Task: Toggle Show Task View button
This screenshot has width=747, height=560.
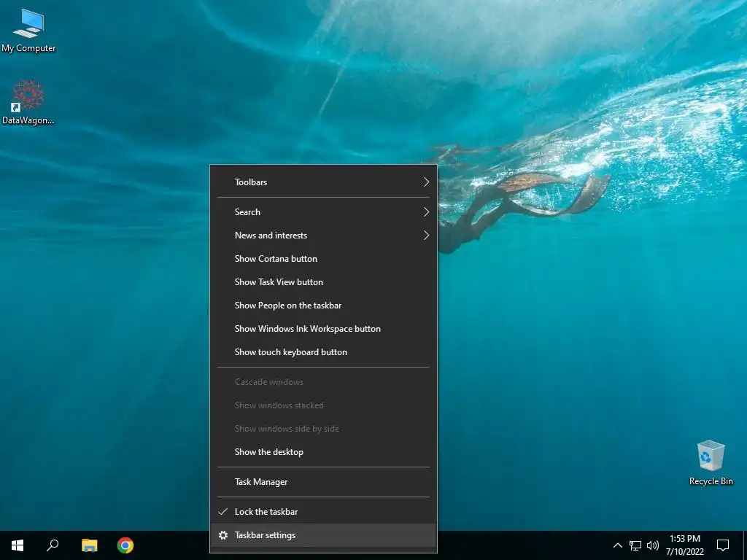Action: 323,282
